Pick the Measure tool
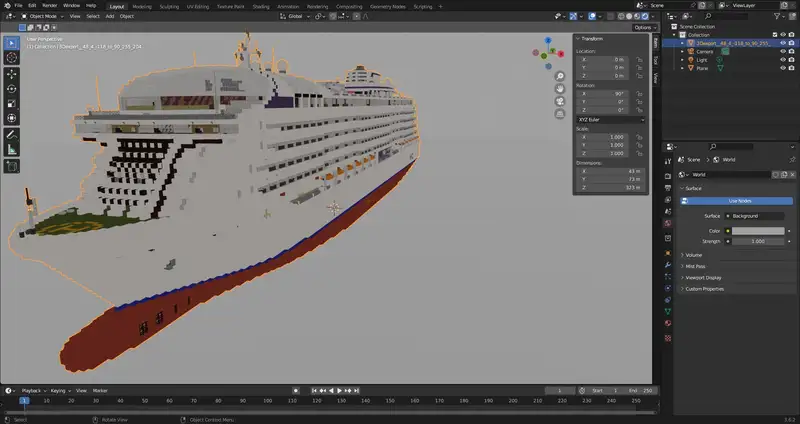 [12, 149]
